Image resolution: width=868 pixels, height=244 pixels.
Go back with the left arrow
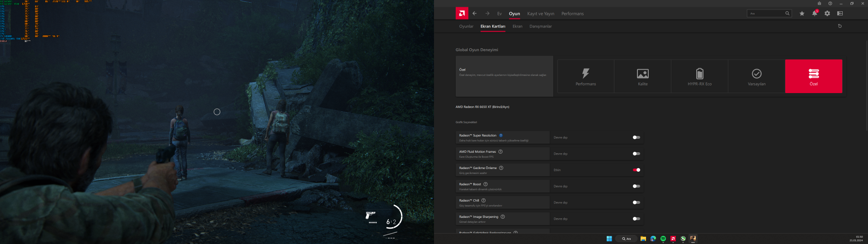(x=475, y=14)
